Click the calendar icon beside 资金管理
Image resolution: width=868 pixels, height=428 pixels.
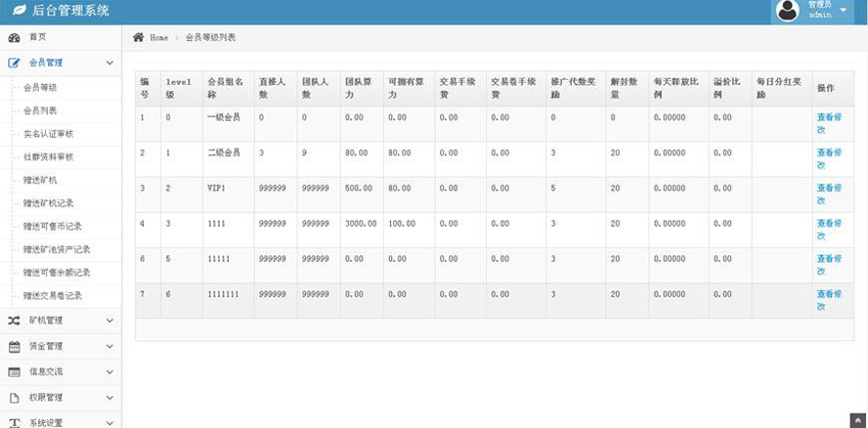click(14, 347)
